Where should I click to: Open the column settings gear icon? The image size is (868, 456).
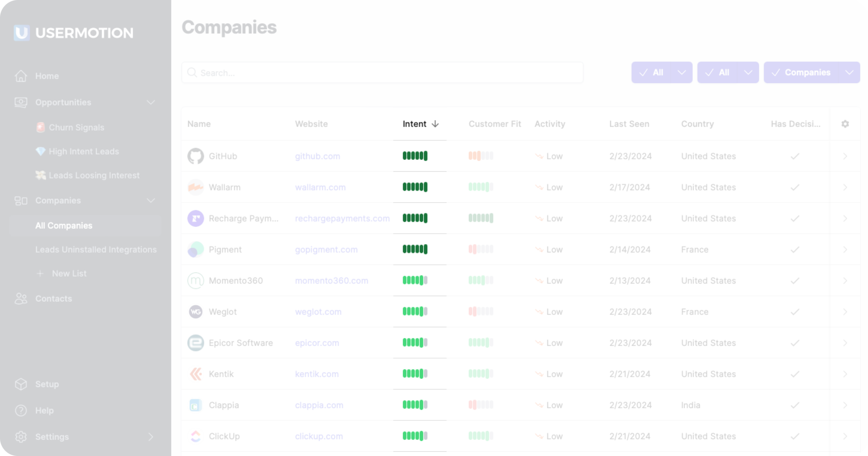pyautogui.click(x=846, y=124)
